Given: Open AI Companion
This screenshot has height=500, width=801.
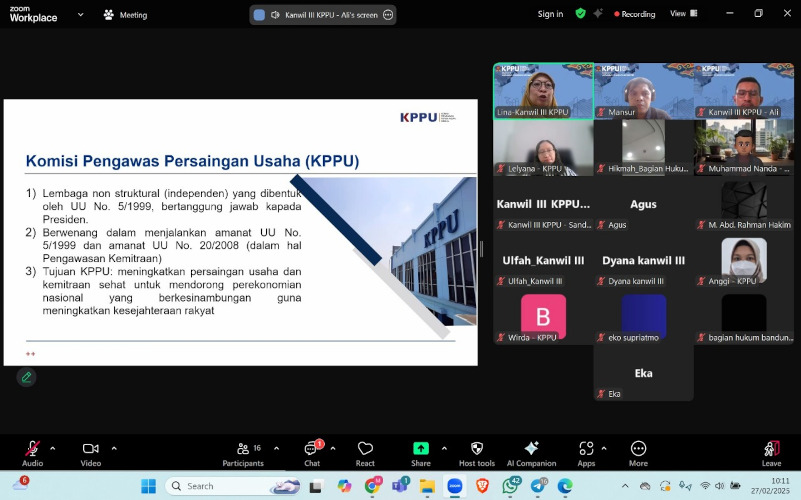Looking at the screenshot, I should 531,454.
